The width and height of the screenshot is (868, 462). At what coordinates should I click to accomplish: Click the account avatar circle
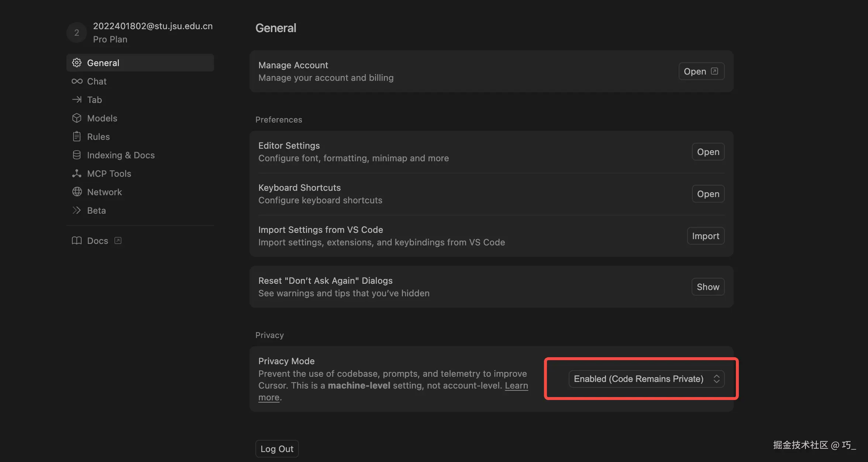pos(77,32)
